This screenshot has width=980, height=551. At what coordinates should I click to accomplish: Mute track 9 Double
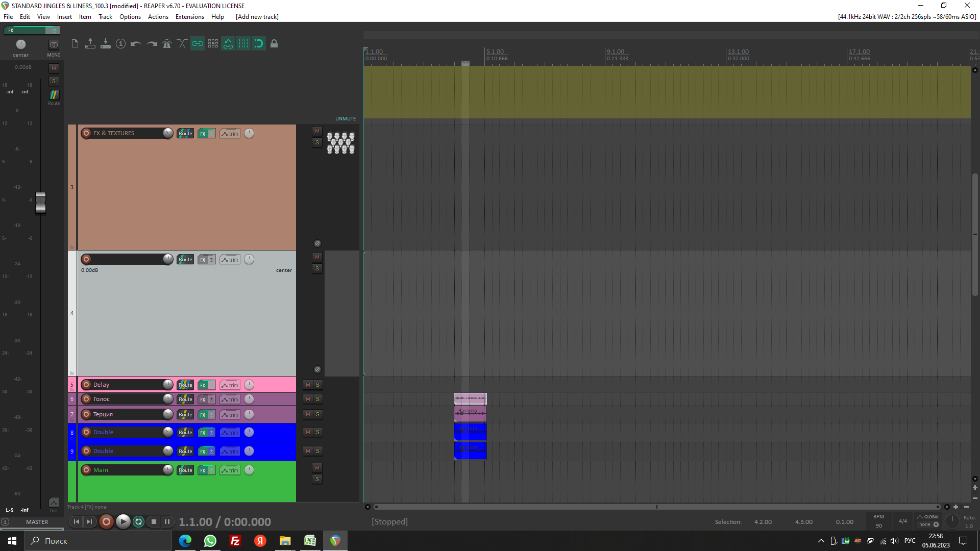tap(308, 451)
